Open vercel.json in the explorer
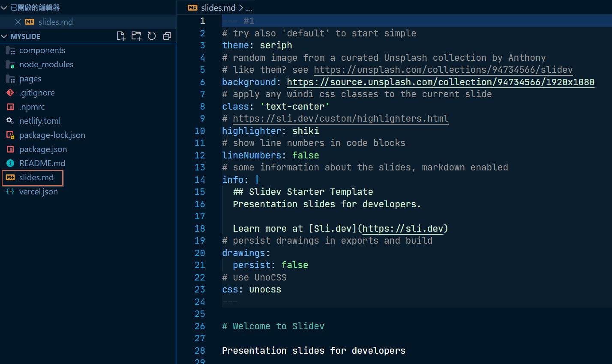Image resolution: width=612 pixels, height=364 pixels. pyautogui.click(x=38, y=191)
